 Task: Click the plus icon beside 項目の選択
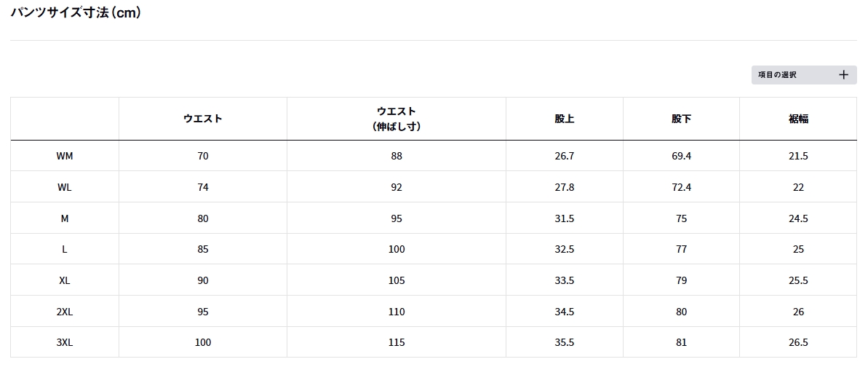coord(843,74)
